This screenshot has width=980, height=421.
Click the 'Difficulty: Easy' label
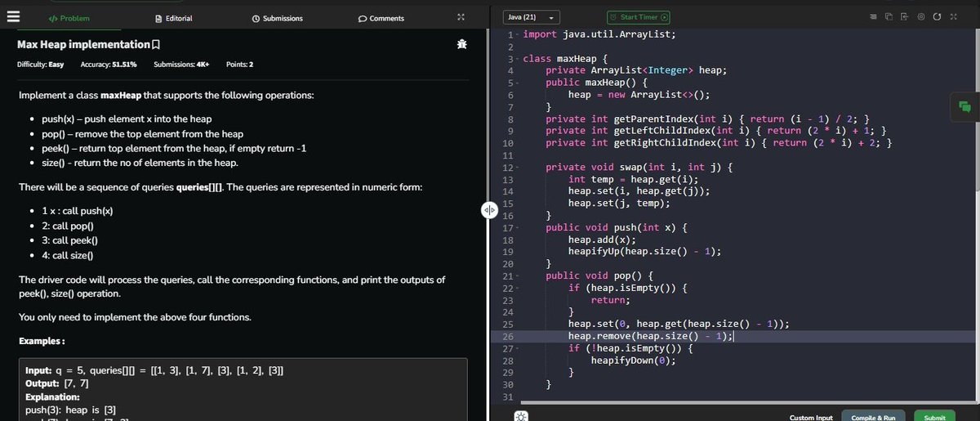click(42, 64)
